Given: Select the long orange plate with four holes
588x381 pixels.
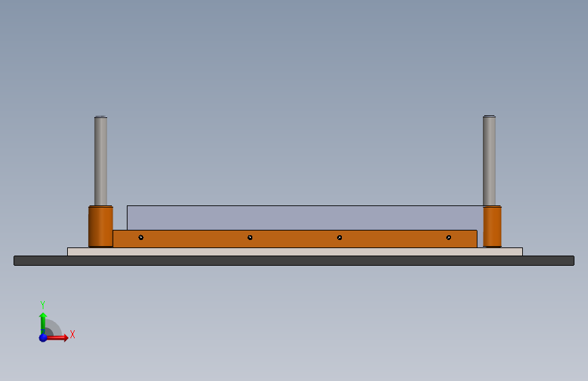Looking at the screenshot, I should [295, 239].
